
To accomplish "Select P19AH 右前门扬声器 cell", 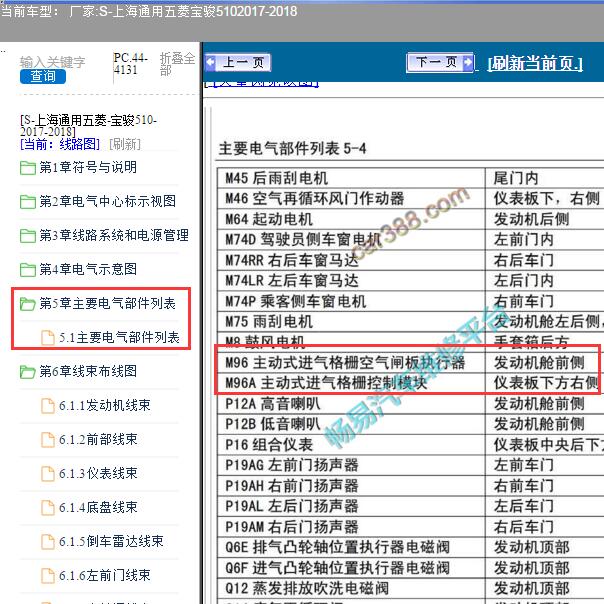I will tap(351, 486).
